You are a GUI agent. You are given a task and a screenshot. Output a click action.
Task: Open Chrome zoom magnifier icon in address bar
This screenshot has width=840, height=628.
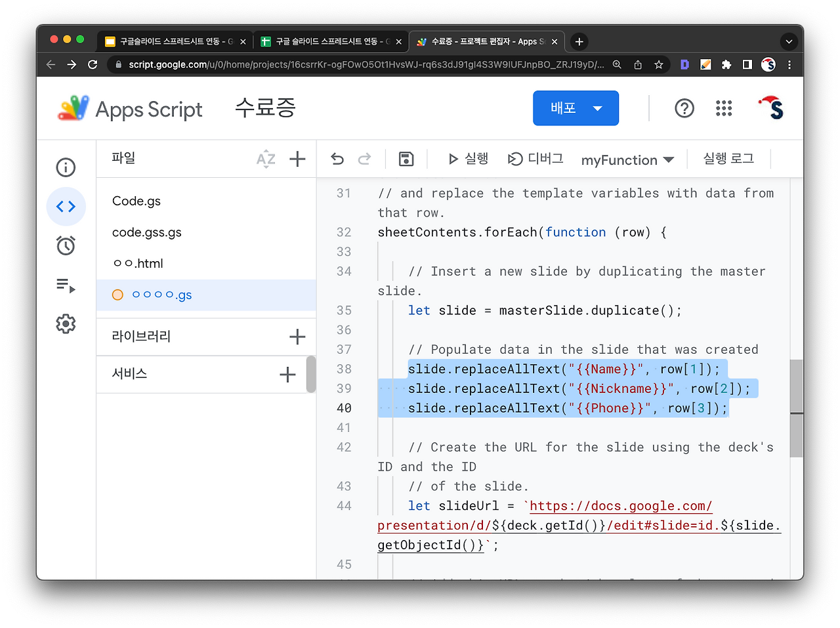pyautogui.click(x=617, y=64)
